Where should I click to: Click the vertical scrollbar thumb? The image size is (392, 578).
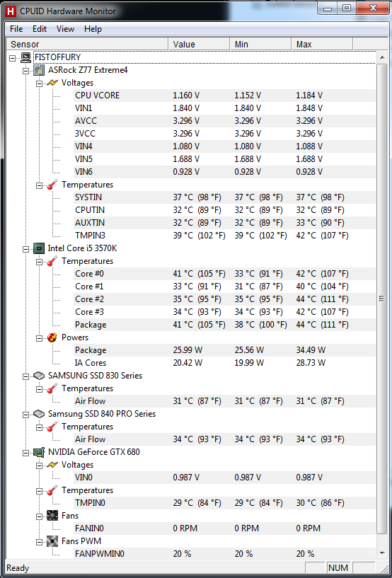381,299
